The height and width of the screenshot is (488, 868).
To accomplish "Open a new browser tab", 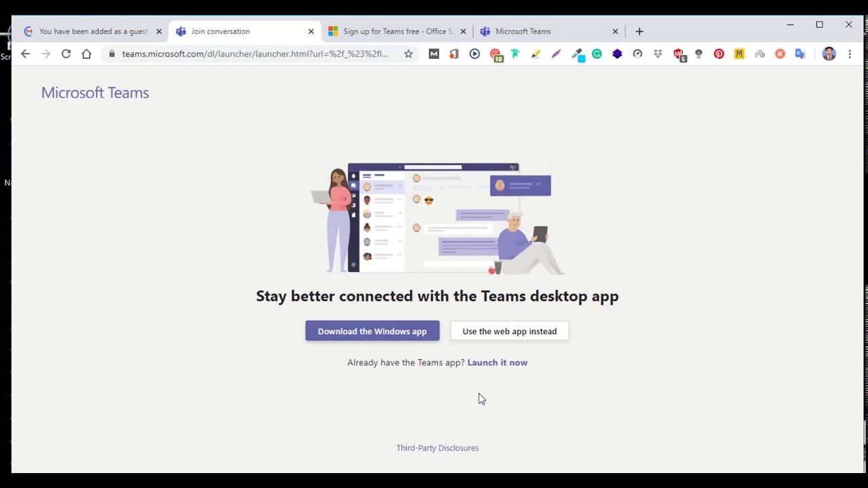I will coord(639,31).
